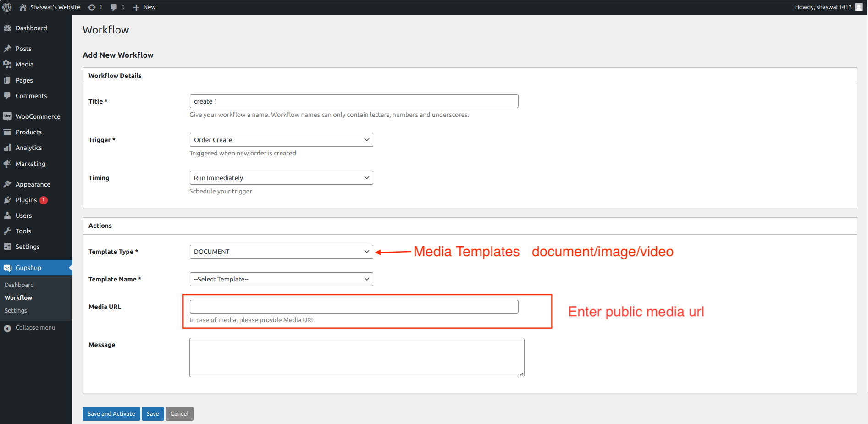
Task: Click the WooCommerce logo icon
Action: (x=7, y=116)
